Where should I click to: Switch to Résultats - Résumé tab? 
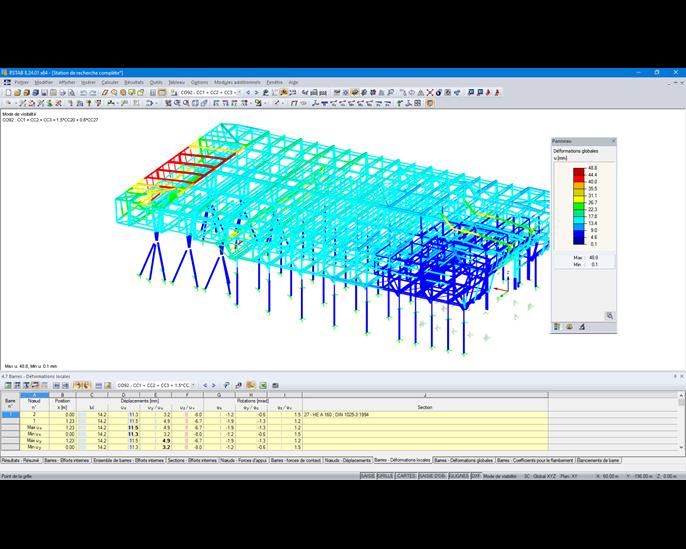coord(21,460)
